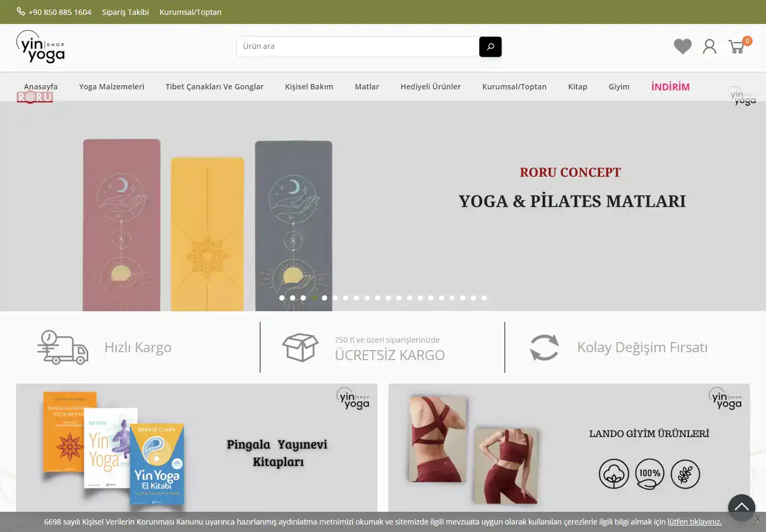Image resolution: width=766 pixels, height=532 pixels.
Task: Open the Kitap menu item
Action: pyautogui.click(x=578, y=87)
